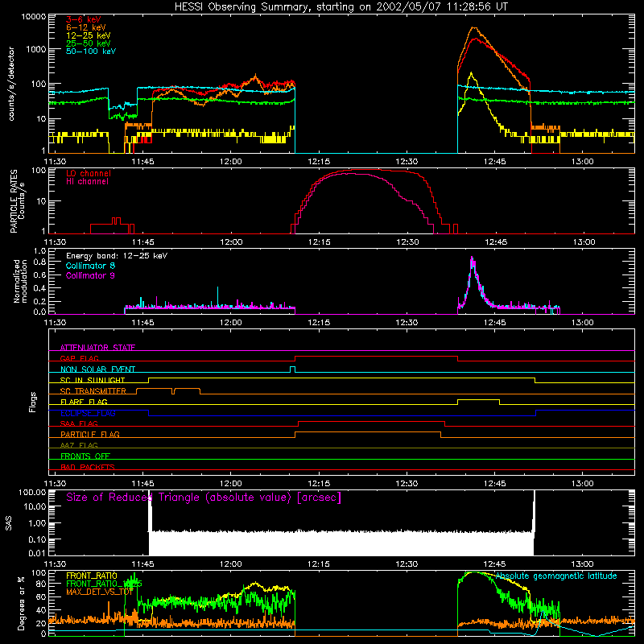Click the 100.00 tick on SAS axis
Viewport: 644px width, 644px height.
pyautogui.click(x=32, y=492)
